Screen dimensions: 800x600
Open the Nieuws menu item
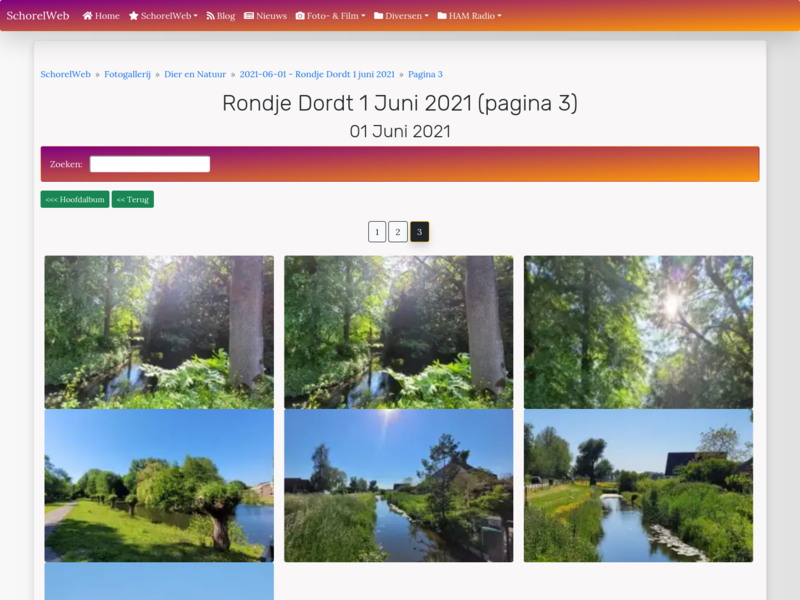click(265, 16)
